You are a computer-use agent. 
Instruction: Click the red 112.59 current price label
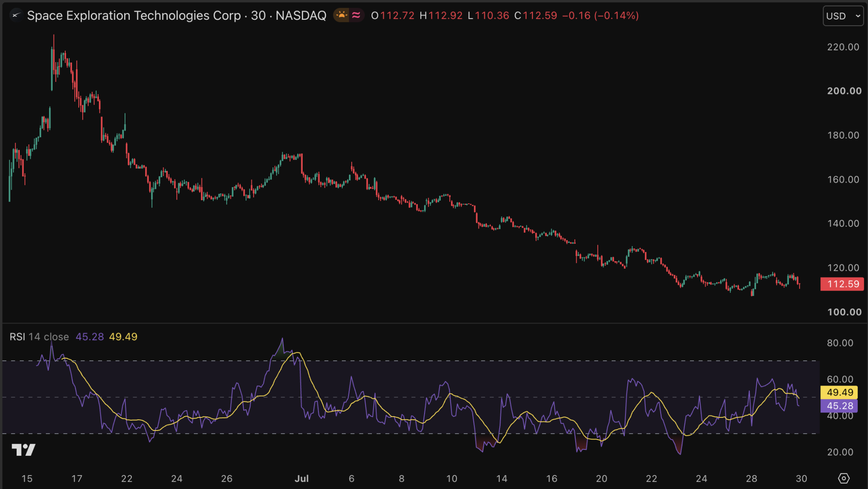pyautogui.click(x=842, y=284)
